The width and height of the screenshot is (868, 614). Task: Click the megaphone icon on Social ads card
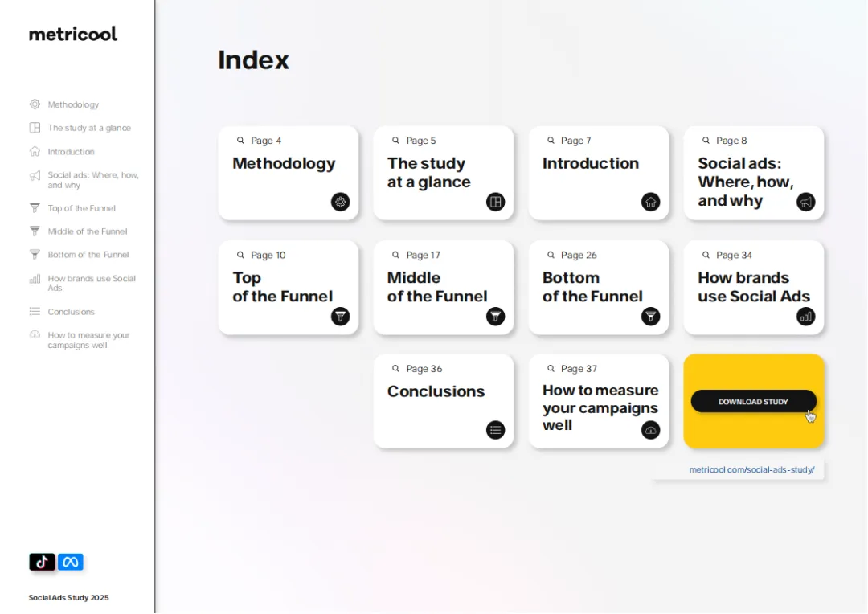805,202
